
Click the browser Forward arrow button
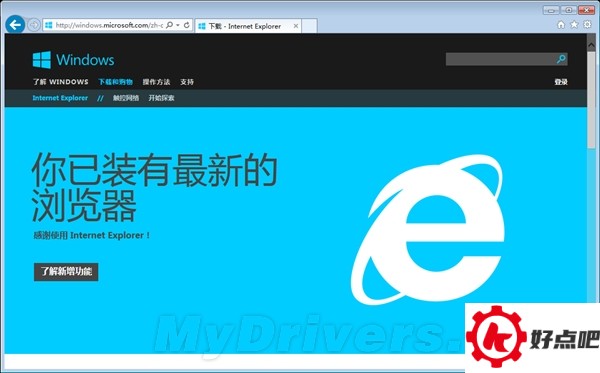(34, 25)
